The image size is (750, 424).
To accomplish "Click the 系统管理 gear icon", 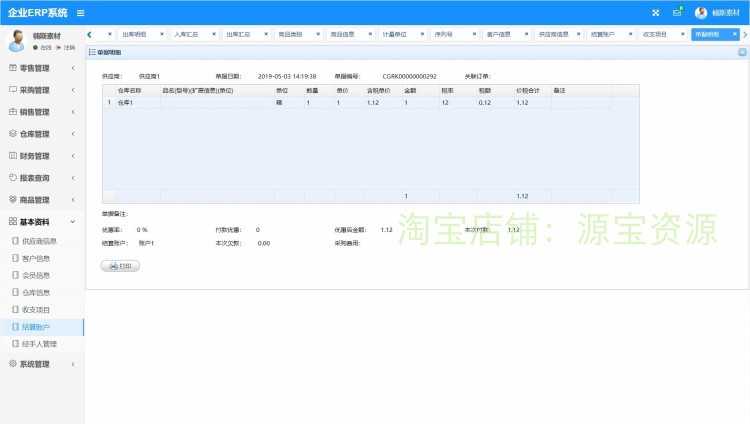I will click(13, 364).
